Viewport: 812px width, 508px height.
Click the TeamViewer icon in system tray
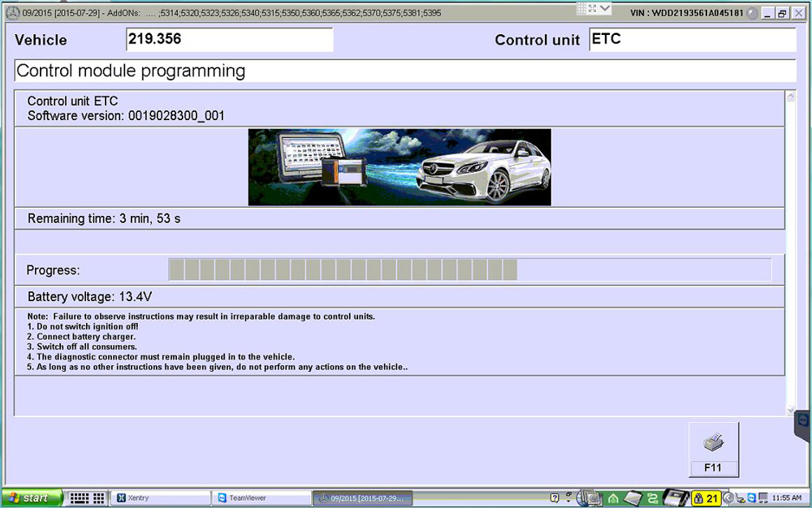point(751,497)
